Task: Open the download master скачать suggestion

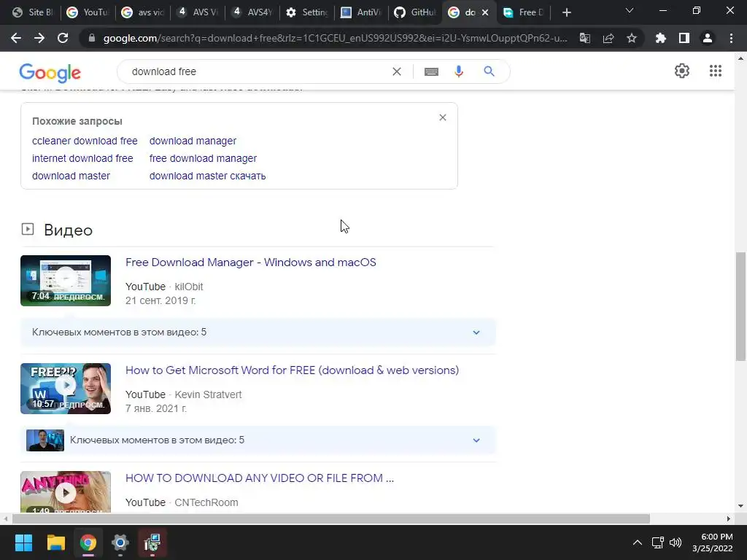Action: (x=207, y=176)
